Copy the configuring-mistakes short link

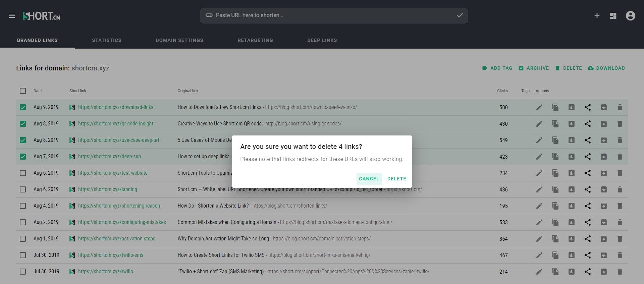(555, 222)
